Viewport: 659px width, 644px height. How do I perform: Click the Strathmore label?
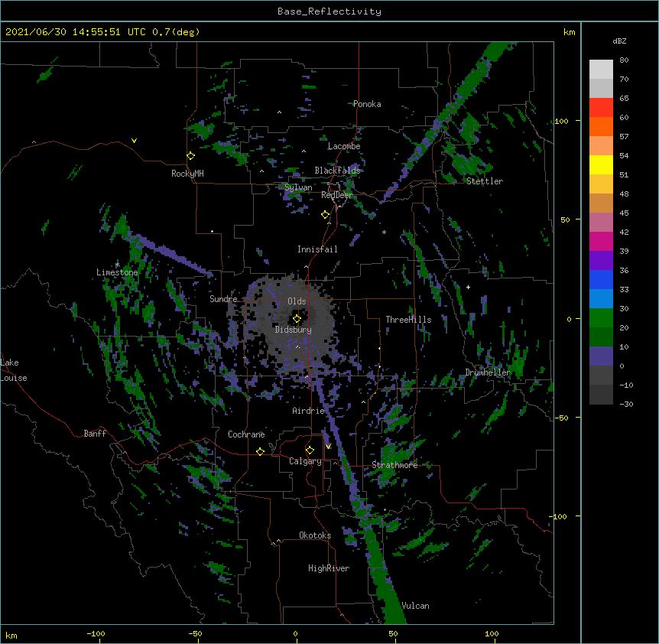[394, 465]
